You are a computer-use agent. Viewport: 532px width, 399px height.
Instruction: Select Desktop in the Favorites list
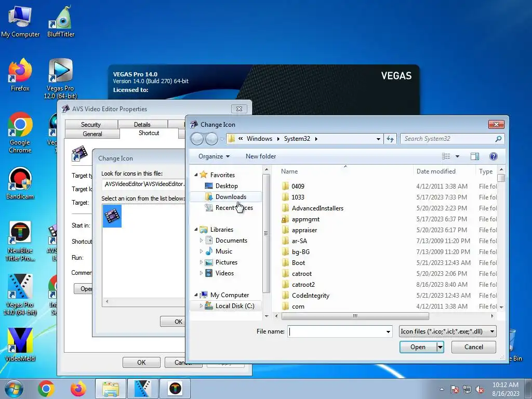221,186
